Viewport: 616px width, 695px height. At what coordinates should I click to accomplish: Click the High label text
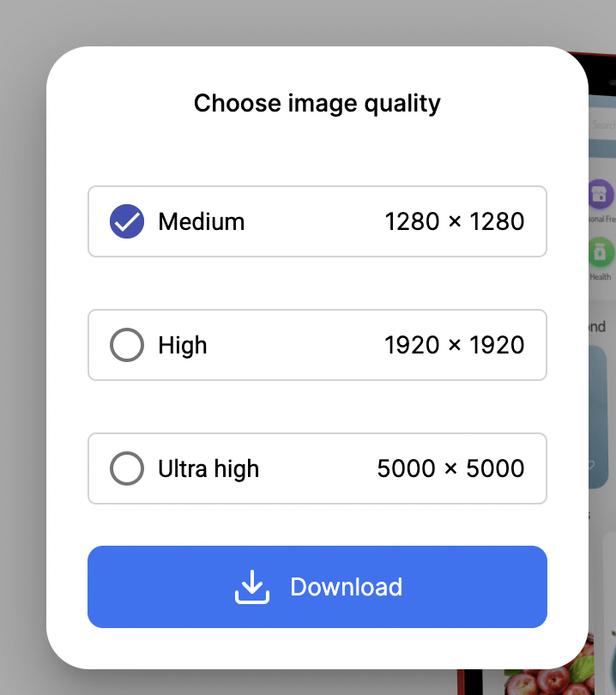pyautogui.click(x=183, y=345)
